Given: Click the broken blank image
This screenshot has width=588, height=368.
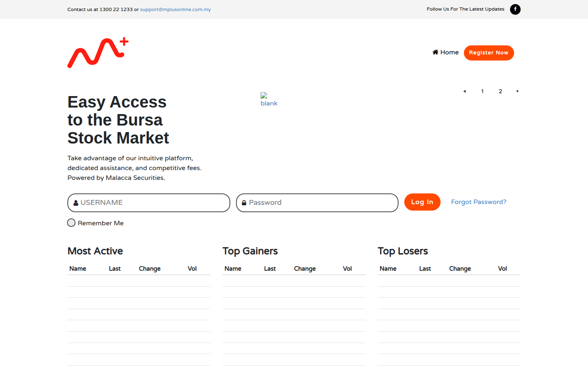Looking at the screenshot, I should pyautogui.click(x=269, y=99).
